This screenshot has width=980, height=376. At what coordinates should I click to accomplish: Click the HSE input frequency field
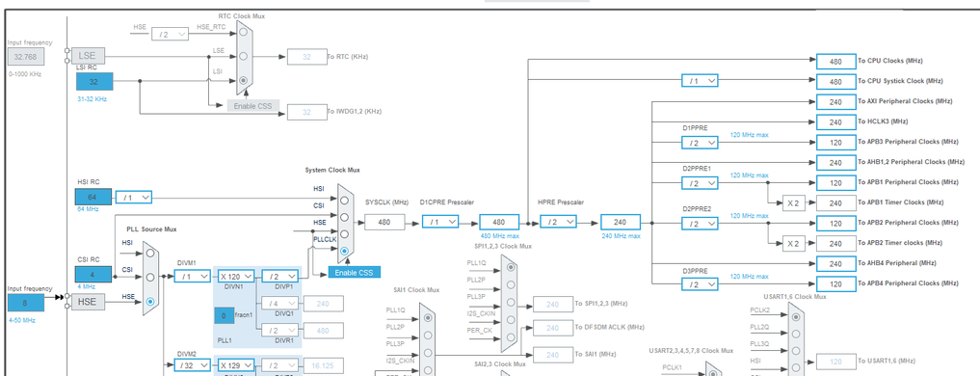click(x=26, y=303)
